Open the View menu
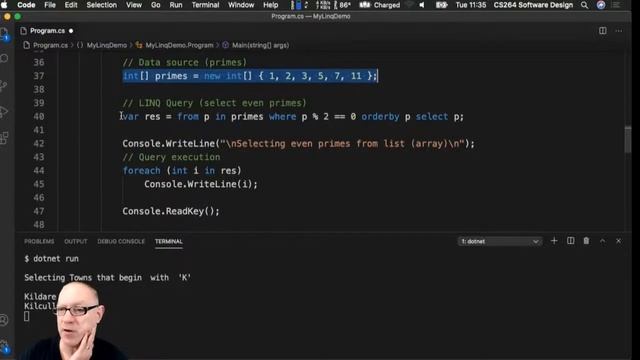 133,5
